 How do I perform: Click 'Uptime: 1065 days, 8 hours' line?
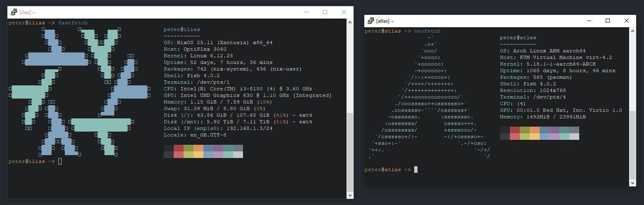(x=557, y=71)
